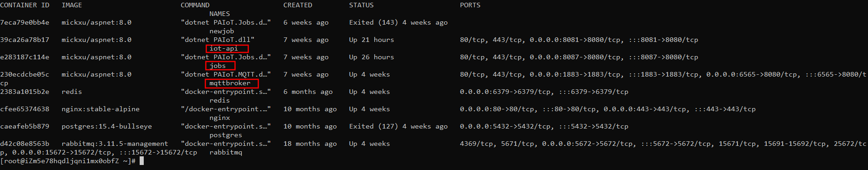Viewport: 868px width, 170px height.
Task: Click container ID 7eca79e0bb4e
Action: (x=25, y=22)
